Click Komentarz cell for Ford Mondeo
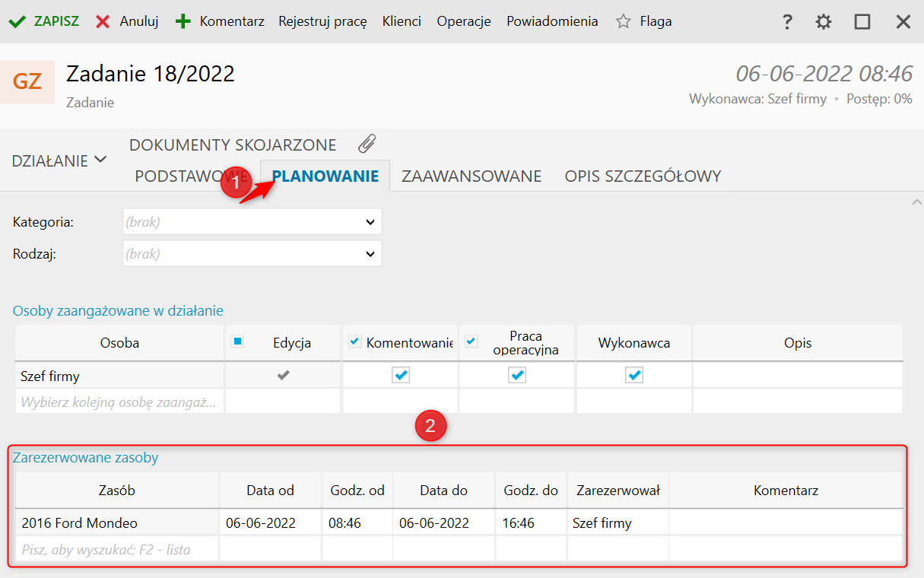The image size is (924, 578). pos(786,523)
